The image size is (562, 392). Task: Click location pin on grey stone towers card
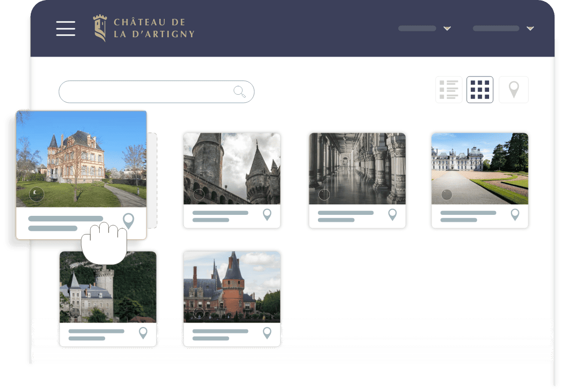tap(267, 214)
